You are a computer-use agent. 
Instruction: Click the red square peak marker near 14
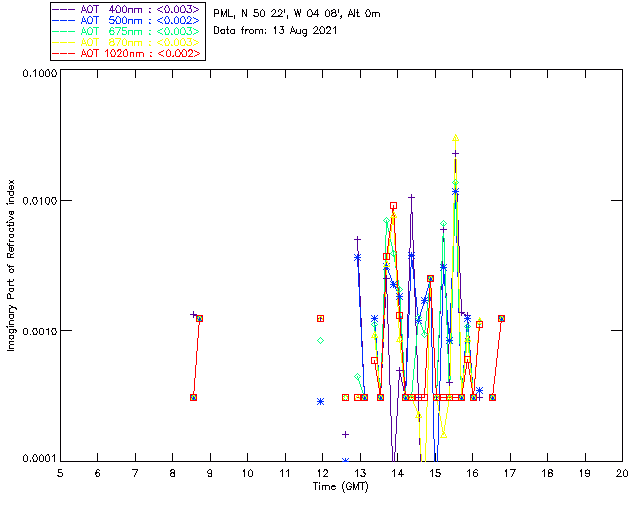point(393,206)
